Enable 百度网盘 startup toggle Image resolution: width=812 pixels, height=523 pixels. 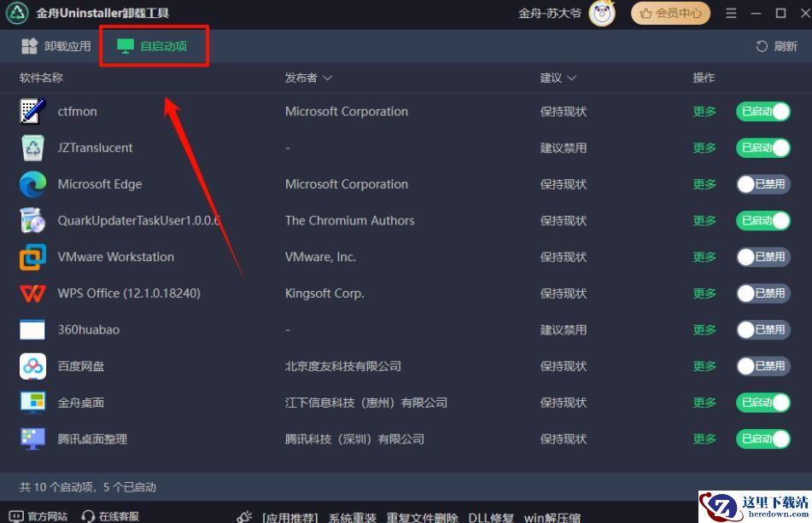pos(763,366)
